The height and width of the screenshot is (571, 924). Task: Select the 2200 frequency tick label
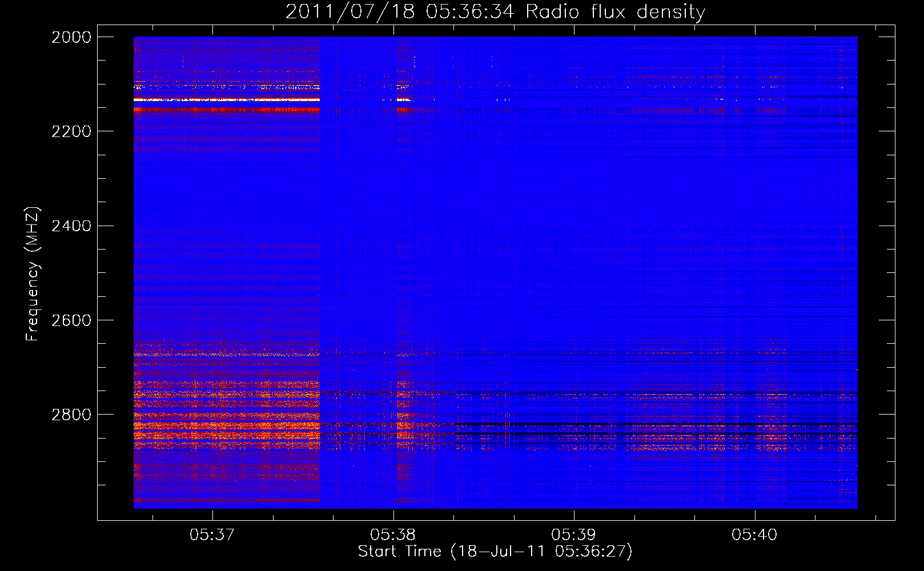click(x=71, y=131)
